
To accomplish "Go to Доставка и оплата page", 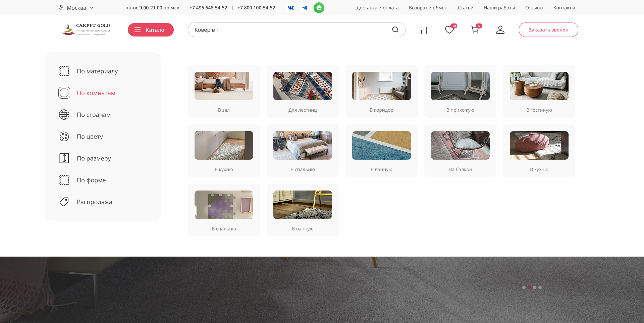I will (377, 8).
